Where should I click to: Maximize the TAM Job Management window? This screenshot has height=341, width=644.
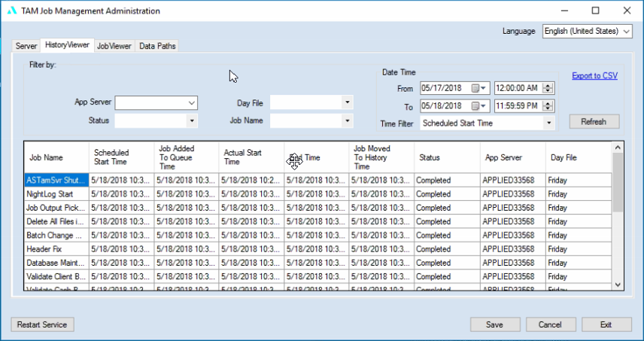coord(595,11)
